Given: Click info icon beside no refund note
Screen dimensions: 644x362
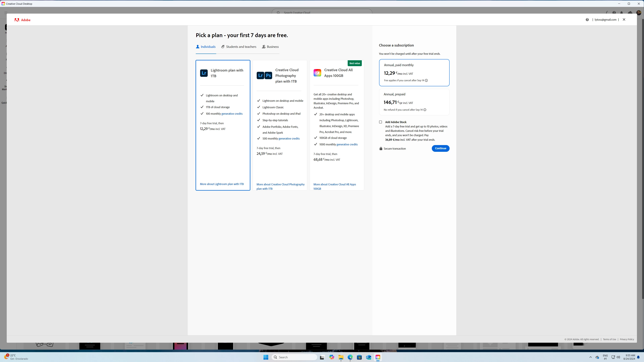Looking at the screenshot, I should click(x=425, y=110).
